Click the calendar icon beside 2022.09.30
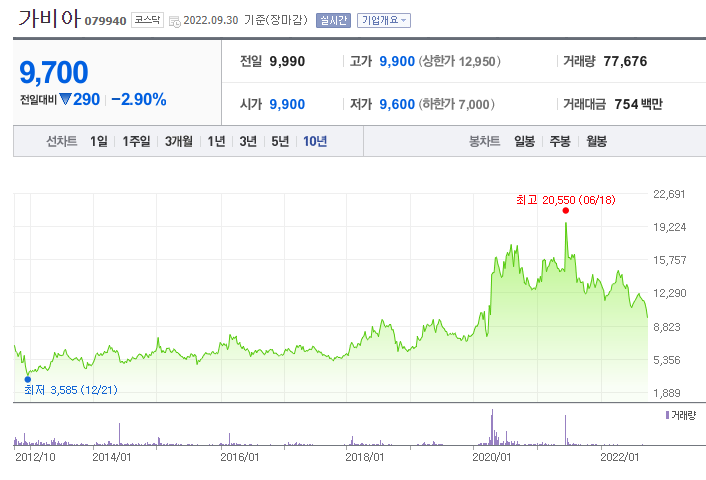The image size is (706, 480). tap(175, 21)
